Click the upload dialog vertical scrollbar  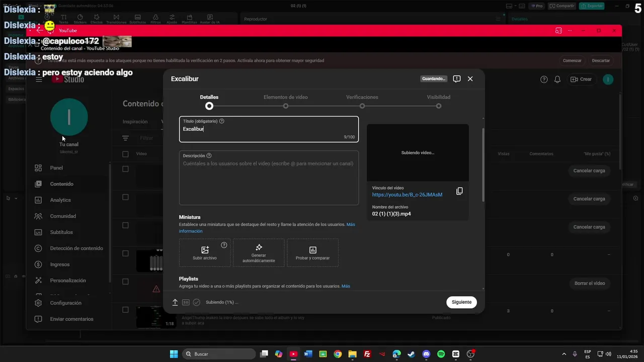tap(483, 165)
